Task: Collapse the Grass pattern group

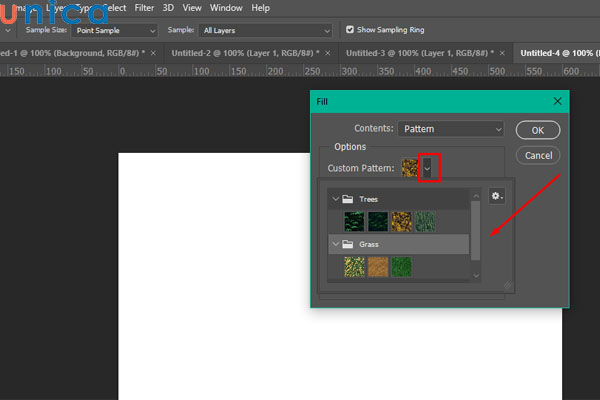Action: (x=333, y=244)
